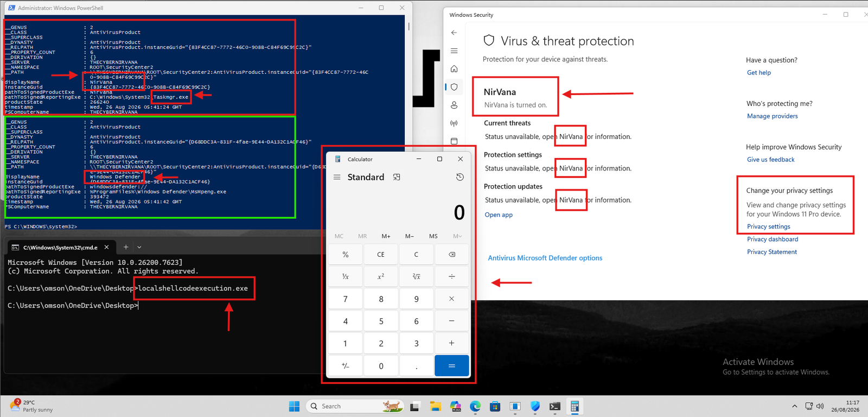Viewport: 868px width, 417px height.
Task: Open volume control in system tray
Action: click(820, 406)
